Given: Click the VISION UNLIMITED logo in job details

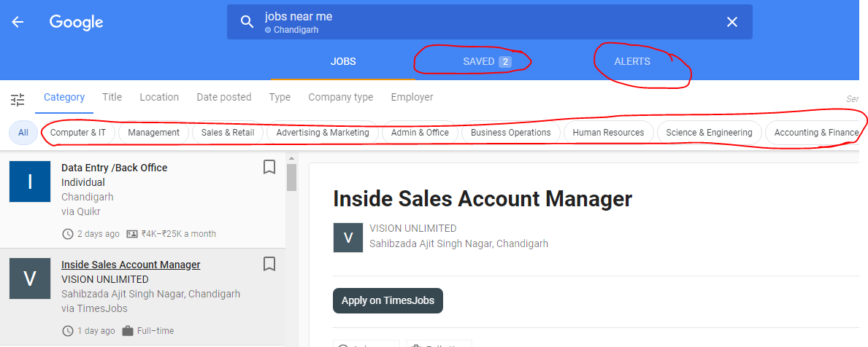Looking at the screenshot, I should pyautogui.click(x=347, y=238).
